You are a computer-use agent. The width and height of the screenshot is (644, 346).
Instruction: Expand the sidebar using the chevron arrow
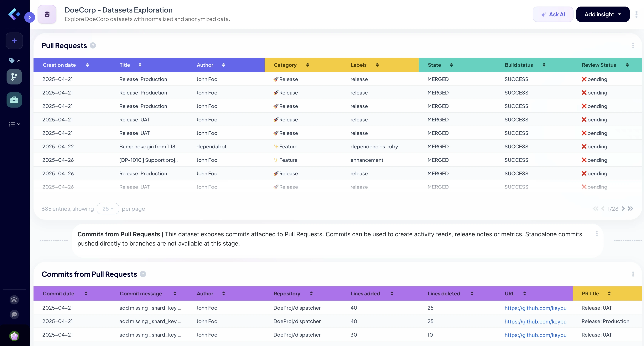pos(29,17)
